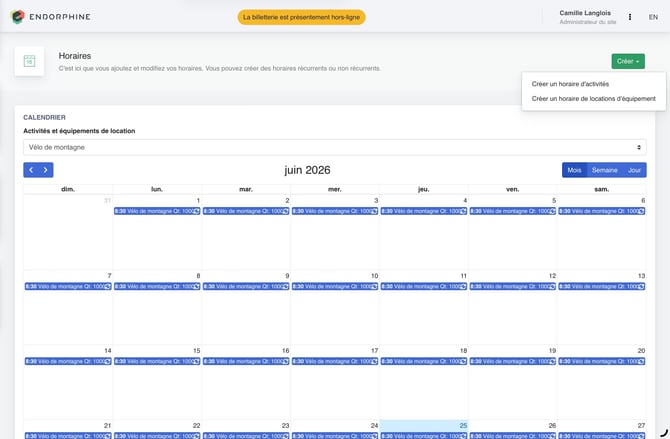Click the Endorphine logo icon
This screenshot has height=439, width=670.
17,17
